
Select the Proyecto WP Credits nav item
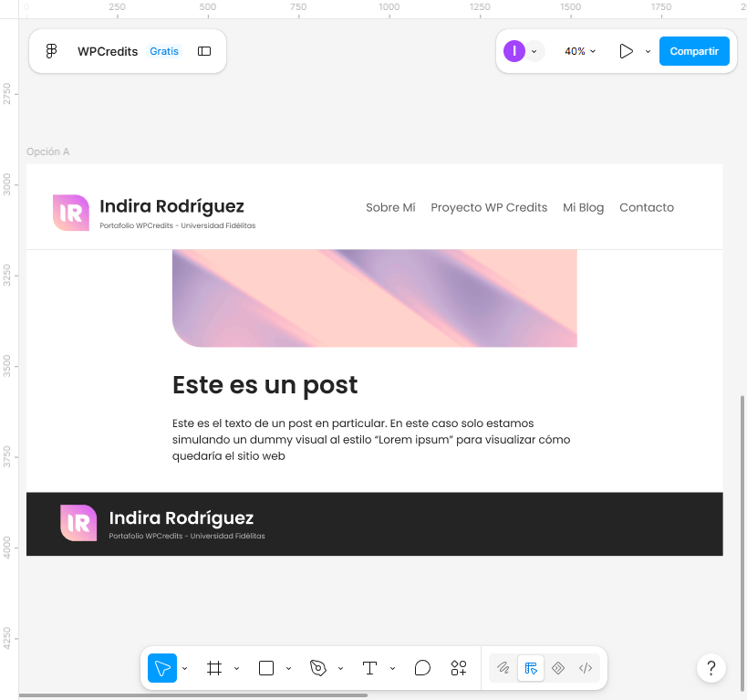pos(489,207)
